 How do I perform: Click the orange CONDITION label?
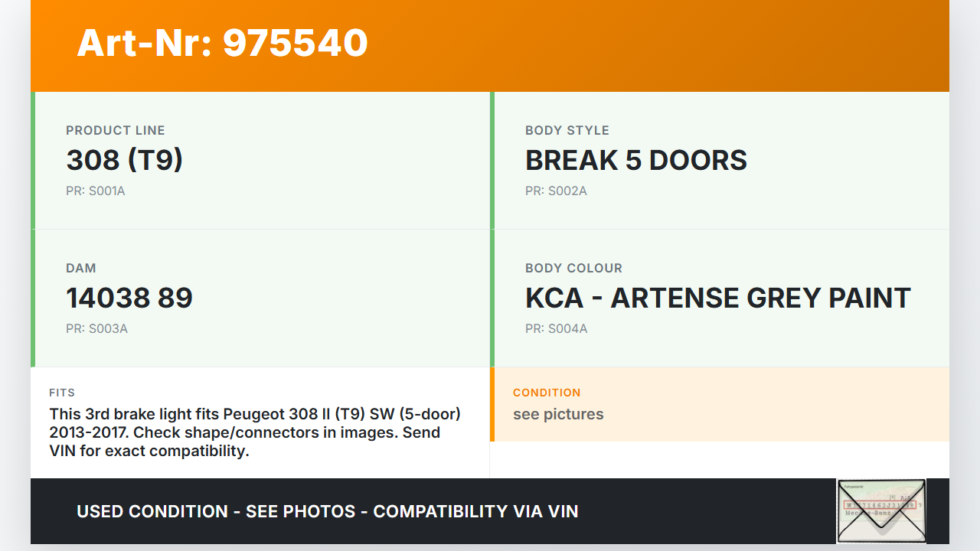[547, 393]
